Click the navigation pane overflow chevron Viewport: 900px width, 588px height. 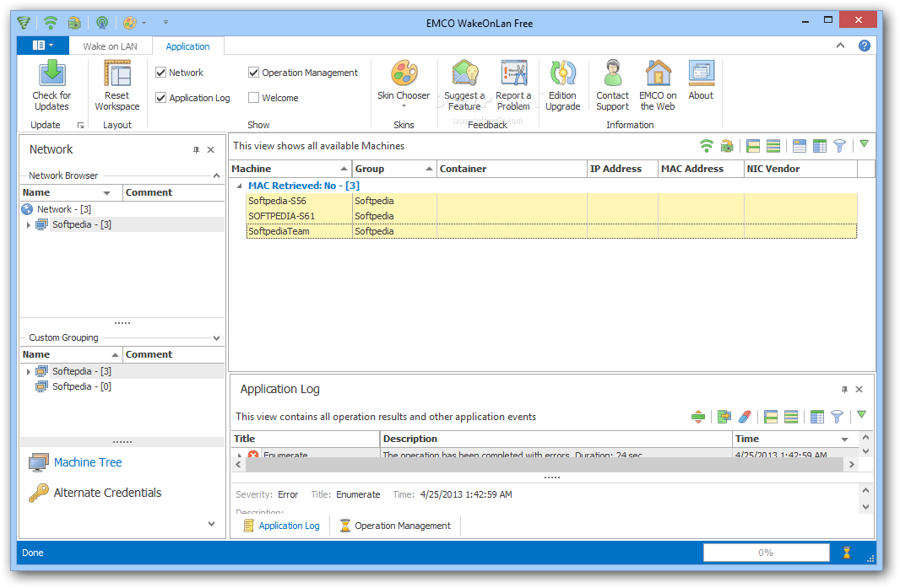(211, 523)
